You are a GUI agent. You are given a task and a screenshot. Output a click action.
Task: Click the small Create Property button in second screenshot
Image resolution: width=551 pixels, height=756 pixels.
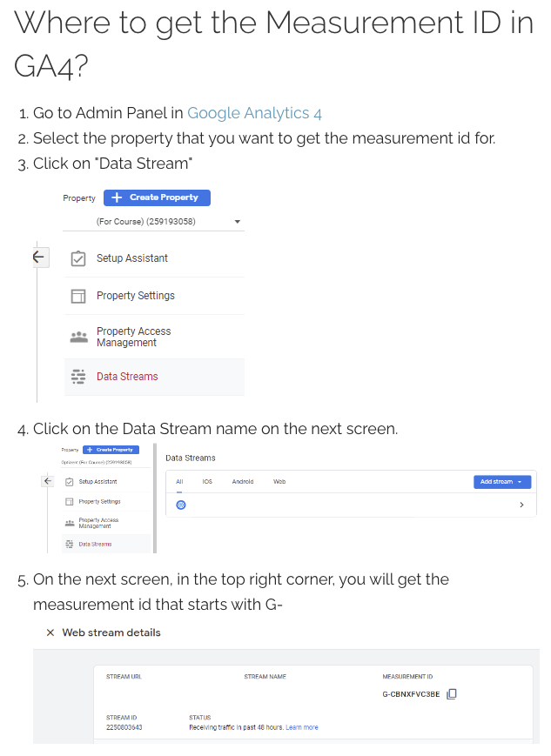coord(111,450)
